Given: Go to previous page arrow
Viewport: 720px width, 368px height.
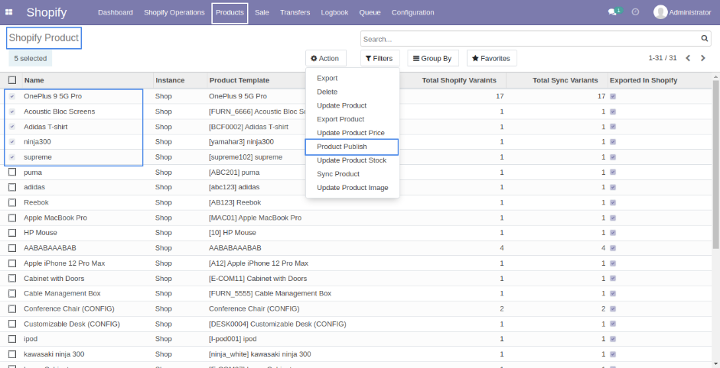Looking at the screenshot, I should (x=688, y=58).
